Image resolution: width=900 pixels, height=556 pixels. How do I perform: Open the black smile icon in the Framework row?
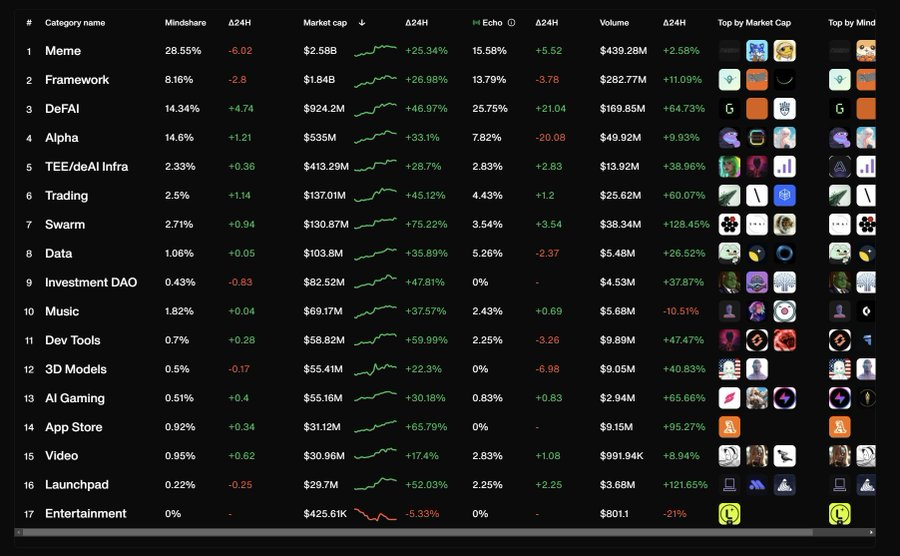pyautogui.click(x=785, y=80)
